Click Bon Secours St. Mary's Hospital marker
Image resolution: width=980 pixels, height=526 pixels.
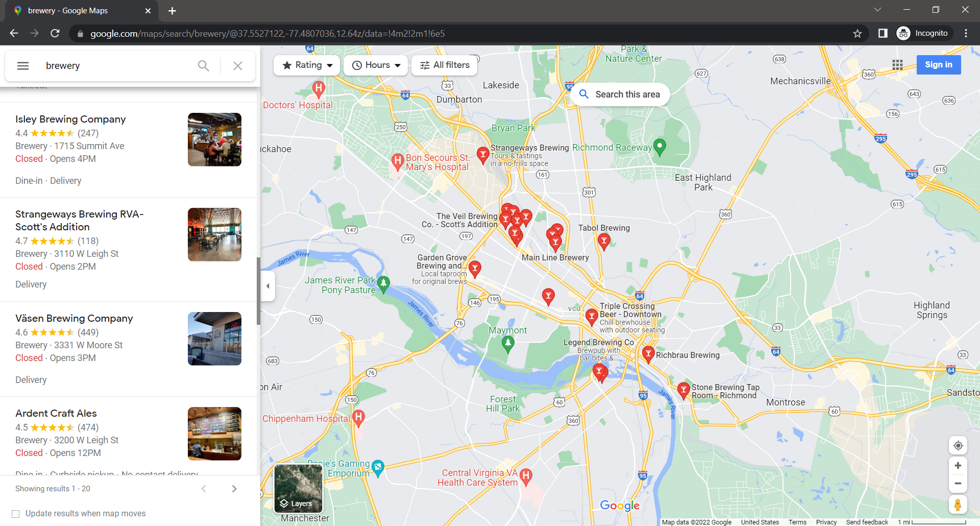tap(398, 162)
